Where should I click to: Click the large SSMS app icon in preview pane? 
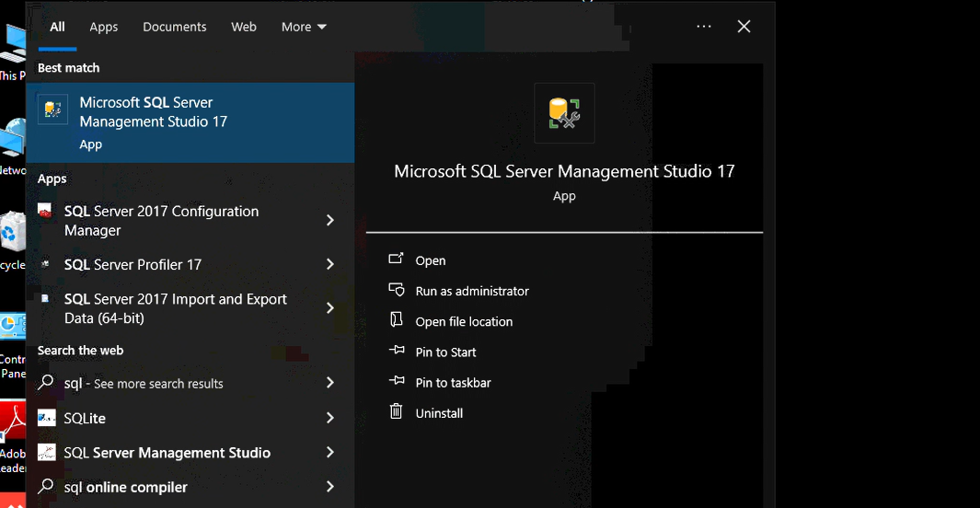564,113
